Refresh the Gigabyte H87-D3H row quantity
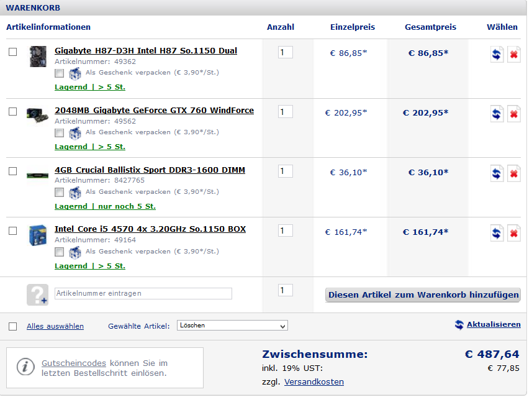Screen dimensions: 532x397 [497, 54]
